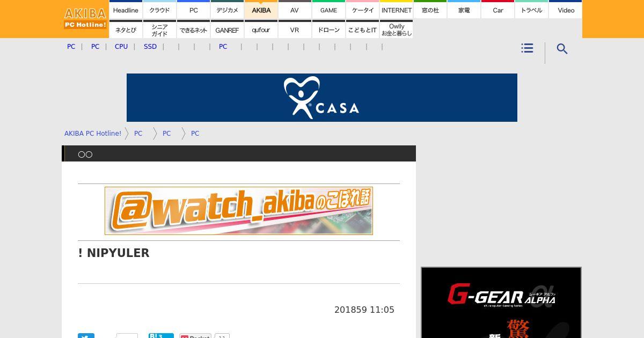Screen dimensions: 644x338
Task: Open the G-GEAR ALPHA advertisement
Action: (501, 303)
